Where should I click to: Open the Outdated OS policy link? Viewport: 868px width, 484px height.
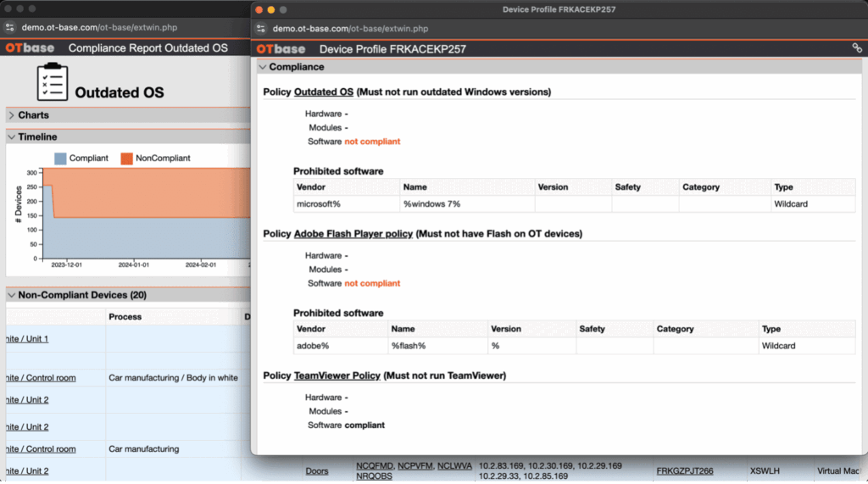tap(323, 92)
